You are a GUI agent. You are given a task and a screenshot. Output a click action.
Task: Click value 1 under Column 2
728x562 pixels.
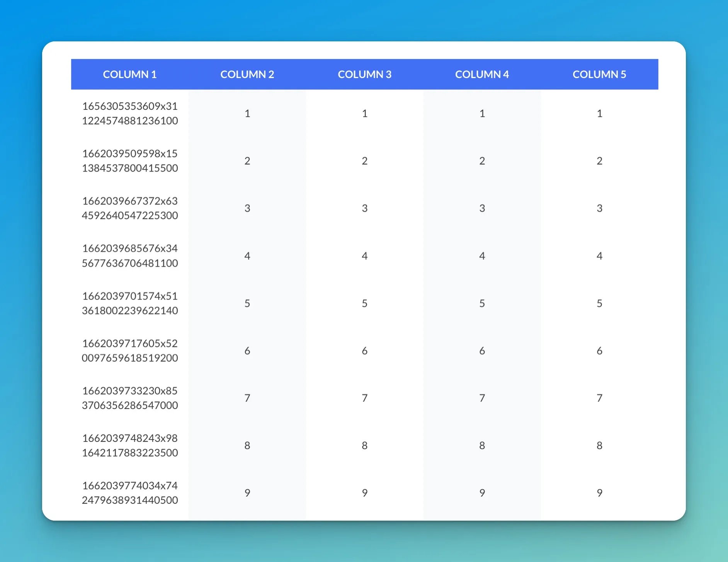pyautogui.click(x=247, y=113)
